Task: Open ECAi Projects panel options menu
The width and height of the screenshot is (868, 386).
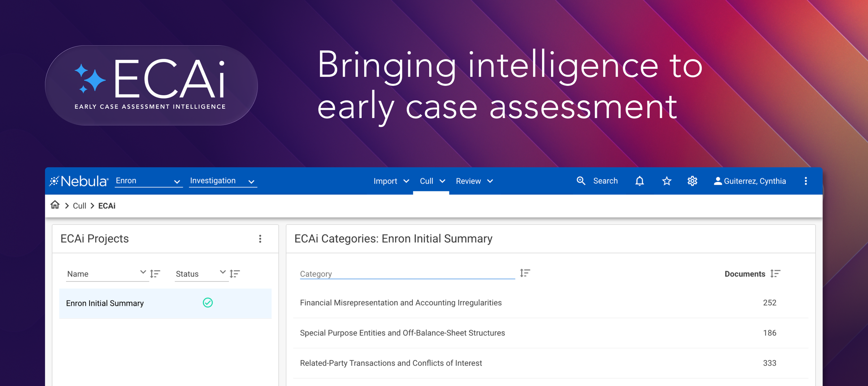Action: 260,239
